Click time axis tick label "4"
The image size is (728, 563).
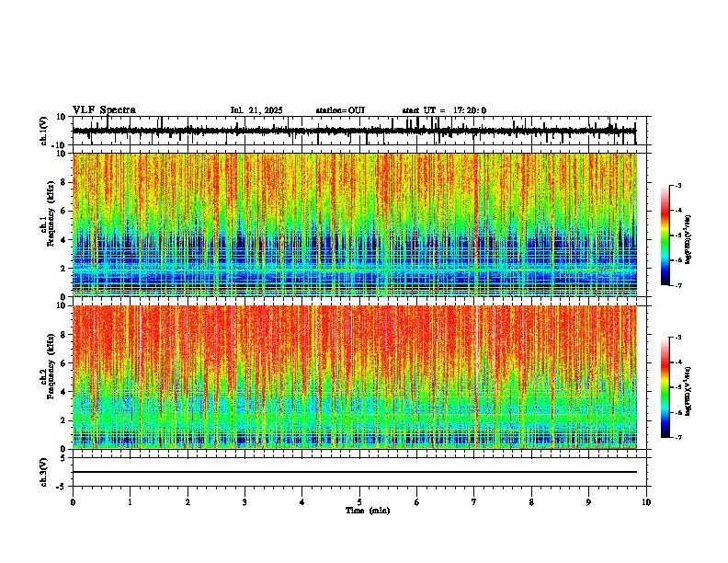[302, 502]
